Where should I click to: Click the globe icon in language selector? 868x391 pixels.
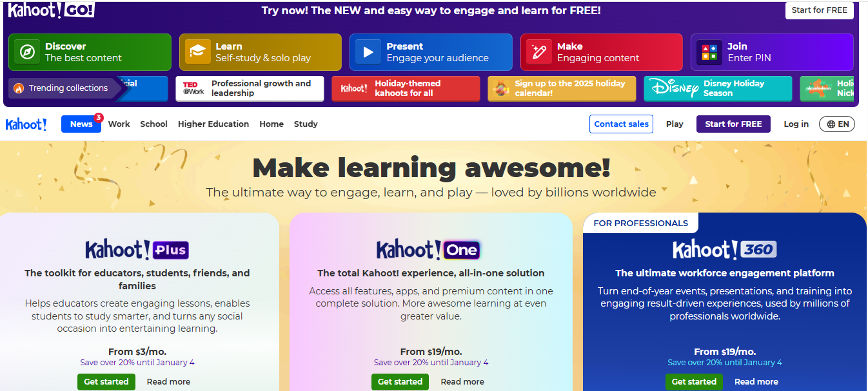tap(831, 124)
